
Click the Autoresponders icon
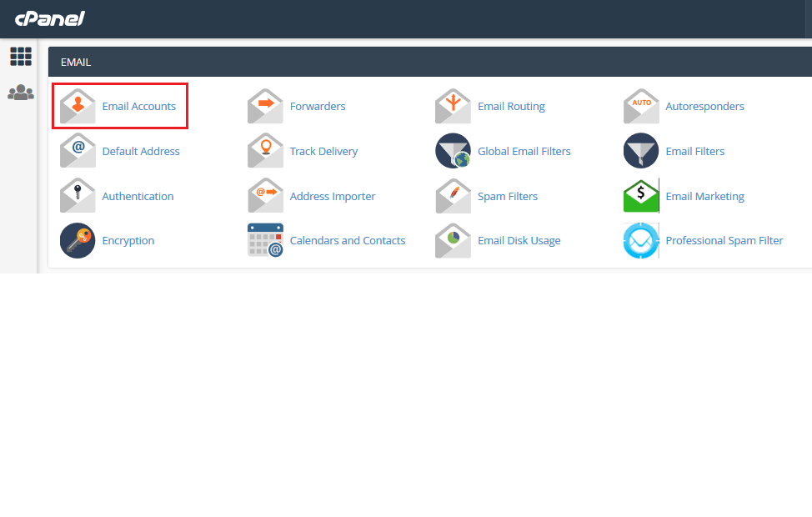click(x=640, y=106)
